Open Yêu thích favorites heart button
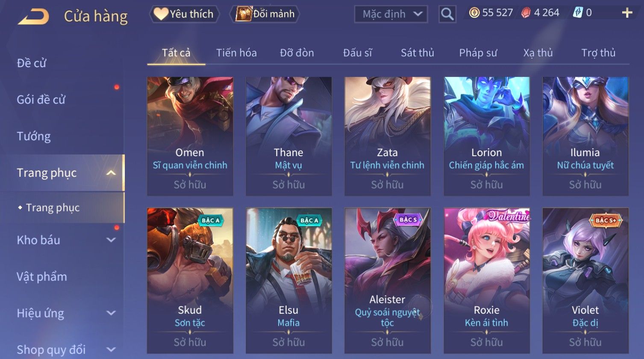This screenshot has width=644, height=359. point(184,14)
